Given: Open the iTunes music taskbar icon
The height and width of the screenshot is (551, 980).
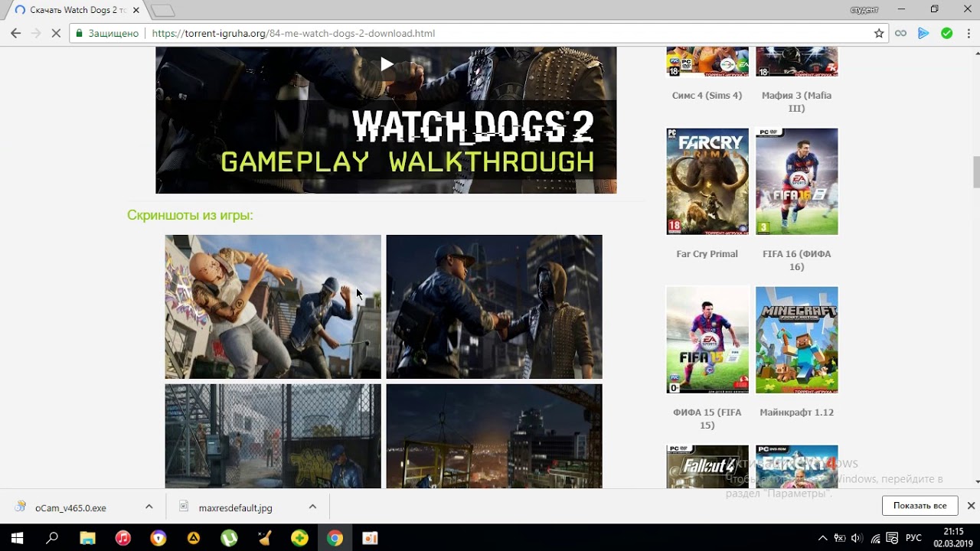Looking at the screenshot, I should click(122, 538).
